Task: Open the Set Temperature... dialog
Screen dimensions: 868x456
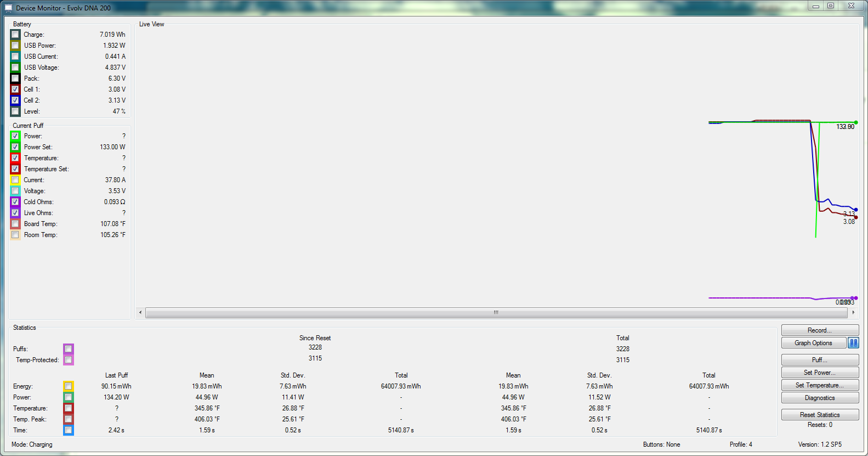Action: pos(820,385)
